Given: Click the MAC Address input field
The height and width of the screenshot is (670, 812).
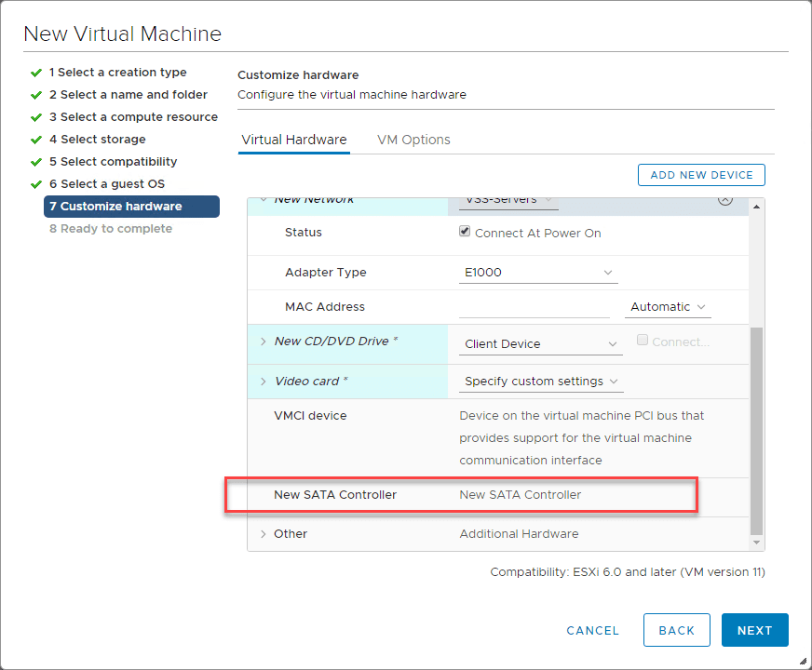Looking at the screenshot, I should point(534,307).
